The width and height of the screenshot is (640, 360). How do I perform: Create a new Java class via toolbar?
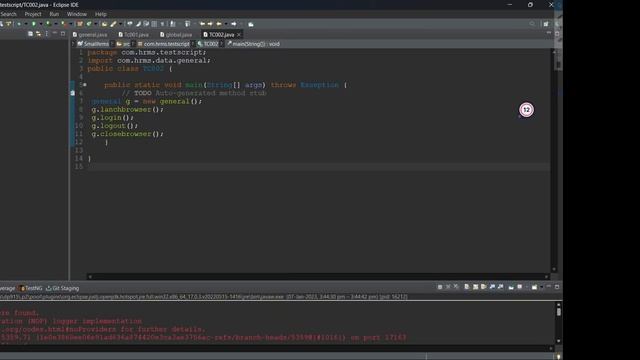(x=89, y=24)
